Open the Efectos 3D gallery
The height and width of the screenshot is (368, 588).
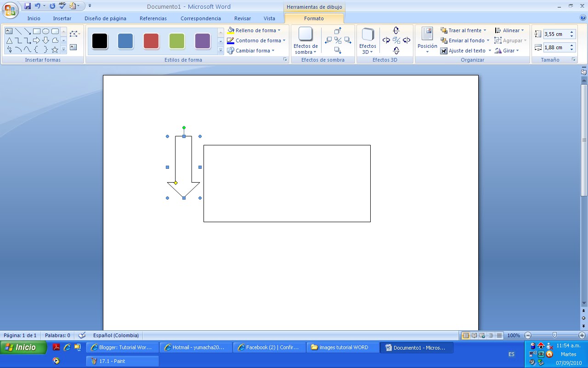pos(367,40)
